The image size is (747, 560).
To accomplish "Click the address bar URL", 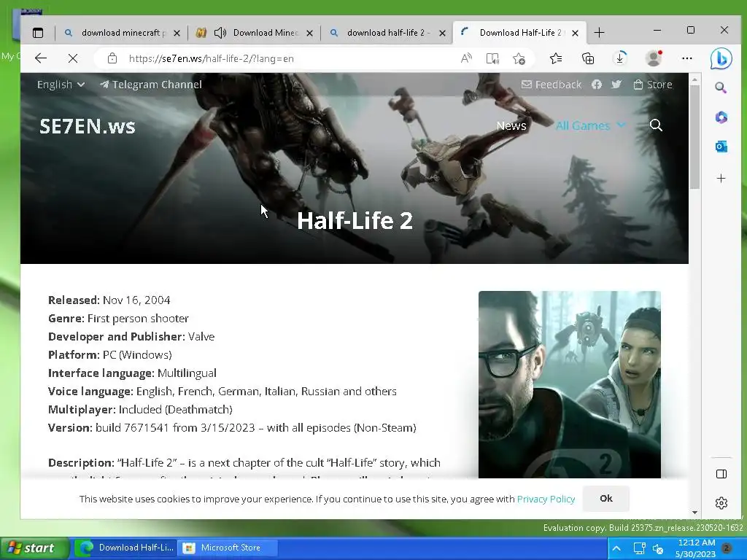I will (x=211, y=58).
